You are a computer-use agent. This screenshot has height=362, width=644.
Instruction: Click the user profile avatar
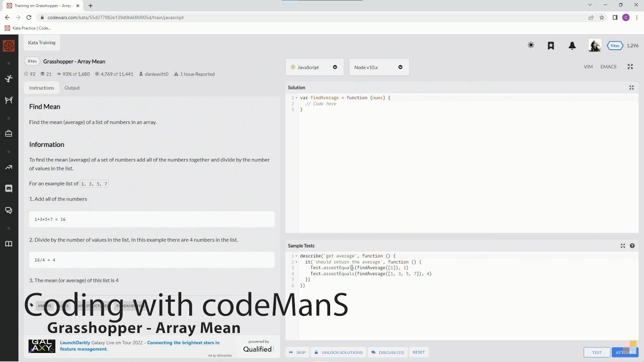[x=595, y=46]
